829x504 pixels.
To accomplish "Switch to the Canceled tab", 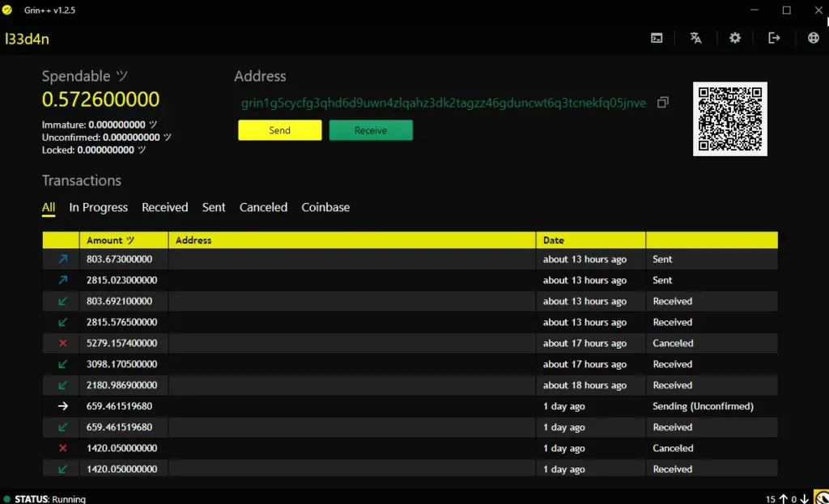I will click(x=263, y=207).
